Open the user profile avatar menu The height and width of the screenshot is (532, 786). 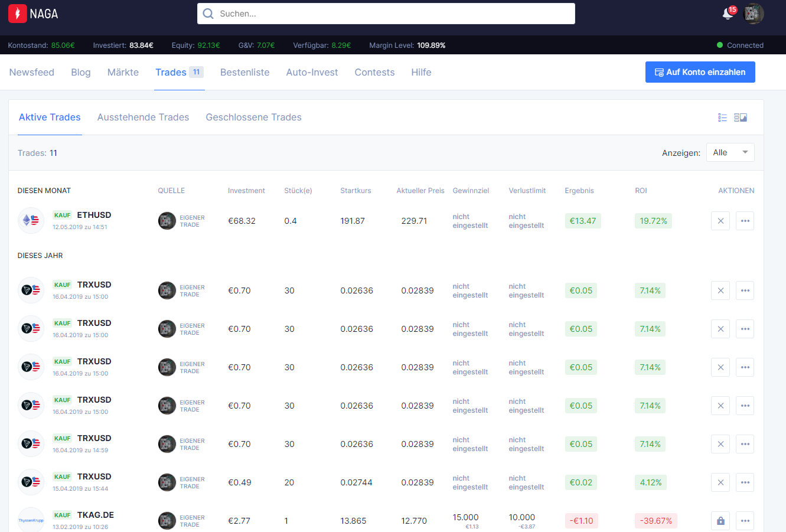(x=754, y=14)
